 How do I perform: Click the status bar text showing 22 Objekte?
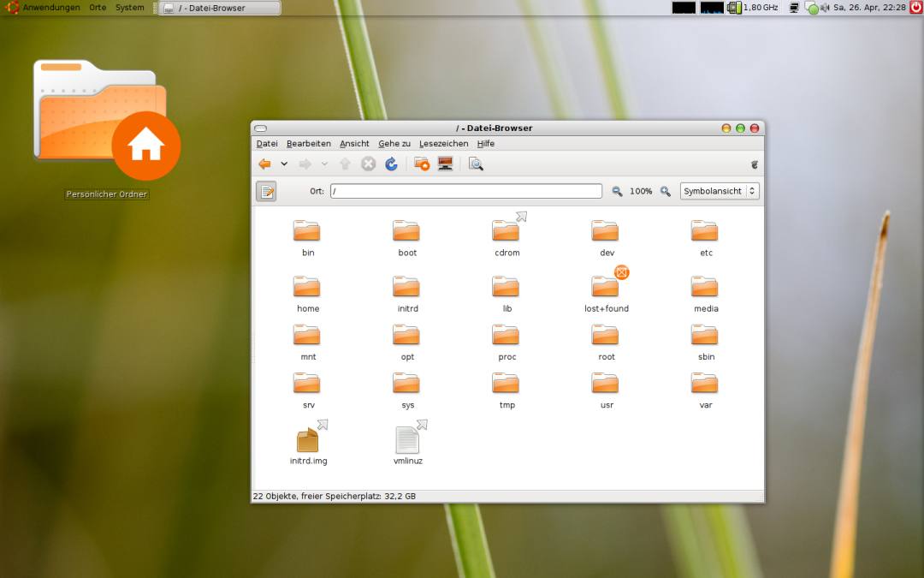[335, 496]
